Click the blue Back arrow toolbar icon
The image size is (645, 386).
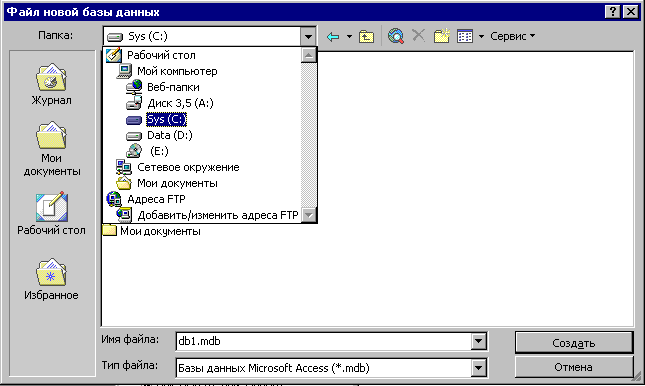[333, 37]
